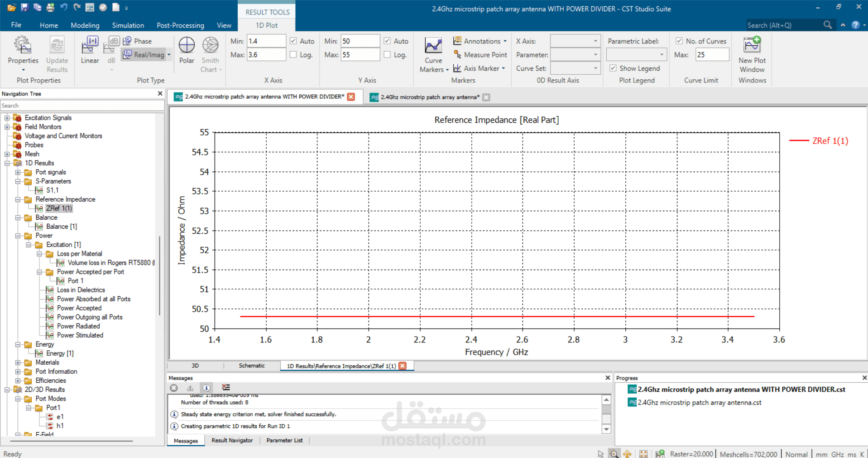Image resolution: width=868 pixels, height=458 pixels.
Task: Toggle the Show Legend checkbox
Action: point(613,68)
